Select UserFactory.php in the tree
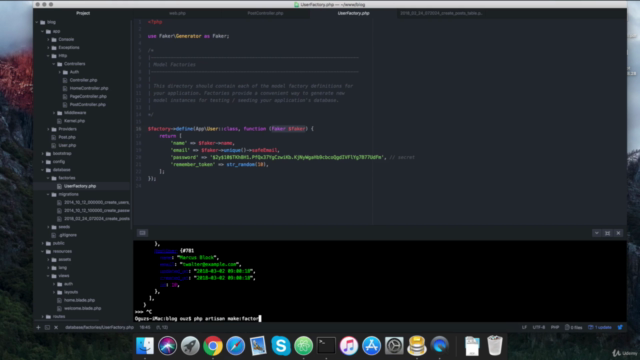This screenshot has width=640, height=360. (80, 186)
